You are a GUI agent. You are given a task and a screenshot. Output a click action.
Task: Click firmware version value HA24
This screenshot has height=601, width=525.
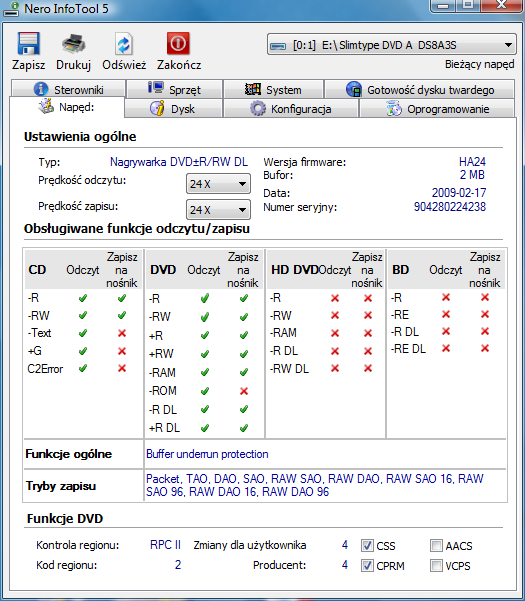click(472, 161)
